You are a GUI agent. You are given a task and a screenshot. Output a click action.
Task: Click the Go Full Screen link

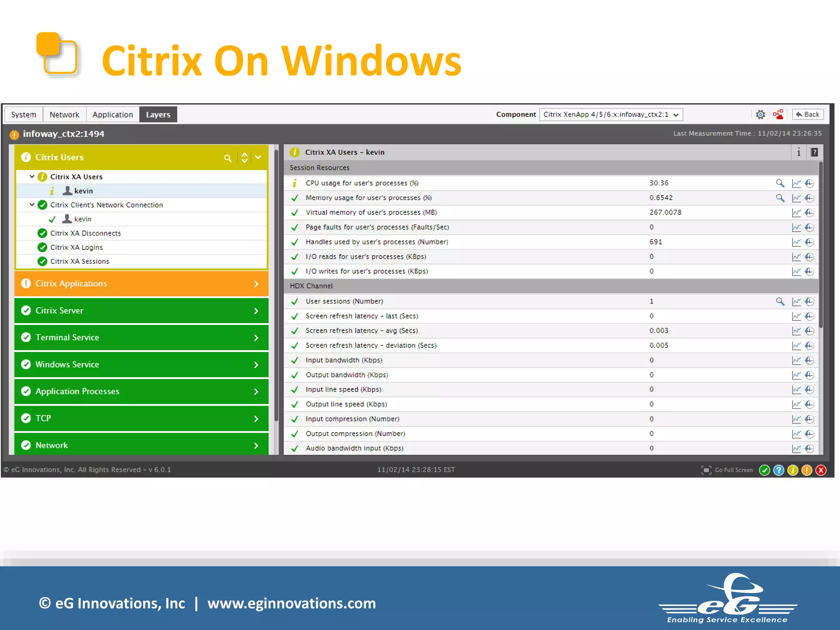[x=734, y=470]
